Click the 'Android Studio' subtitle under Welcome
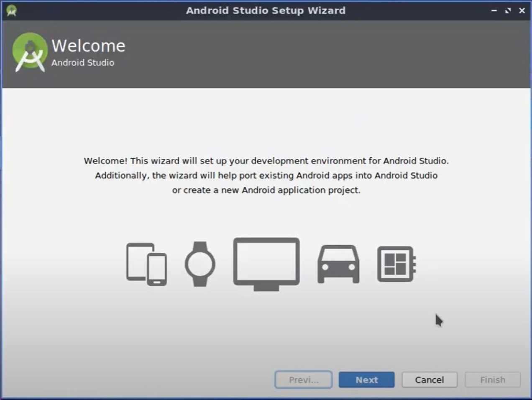 click(x=83, y=62)
